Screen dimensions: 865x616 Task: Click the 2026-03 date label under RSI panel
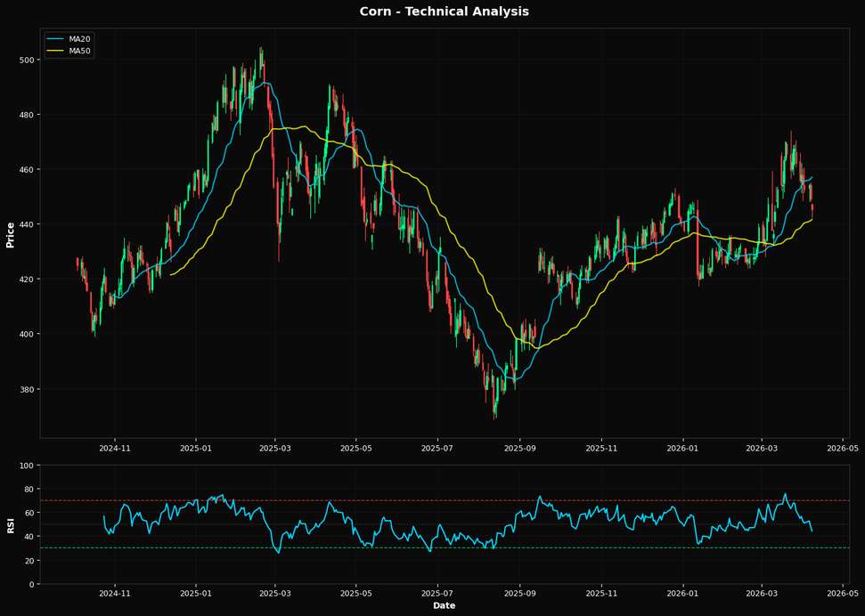point(762,594)
